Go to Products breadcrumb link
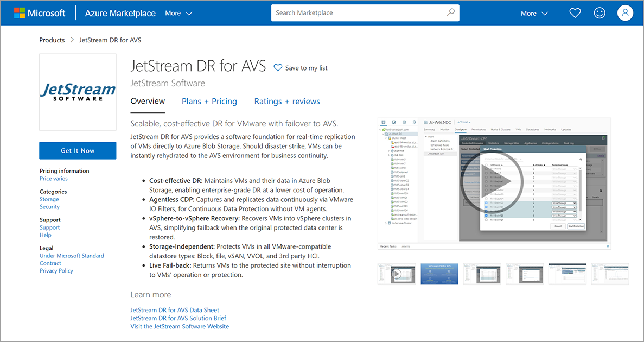 [52, 40]
